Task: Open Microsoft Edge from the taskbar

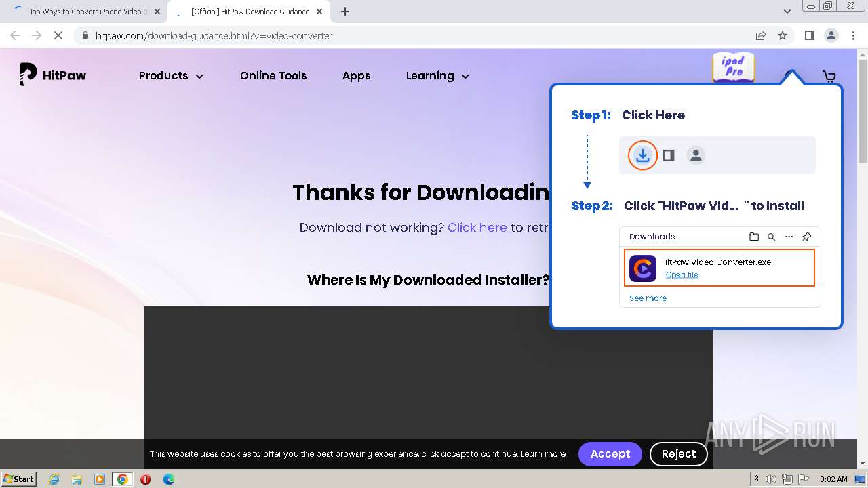Action: coord(168,479)
